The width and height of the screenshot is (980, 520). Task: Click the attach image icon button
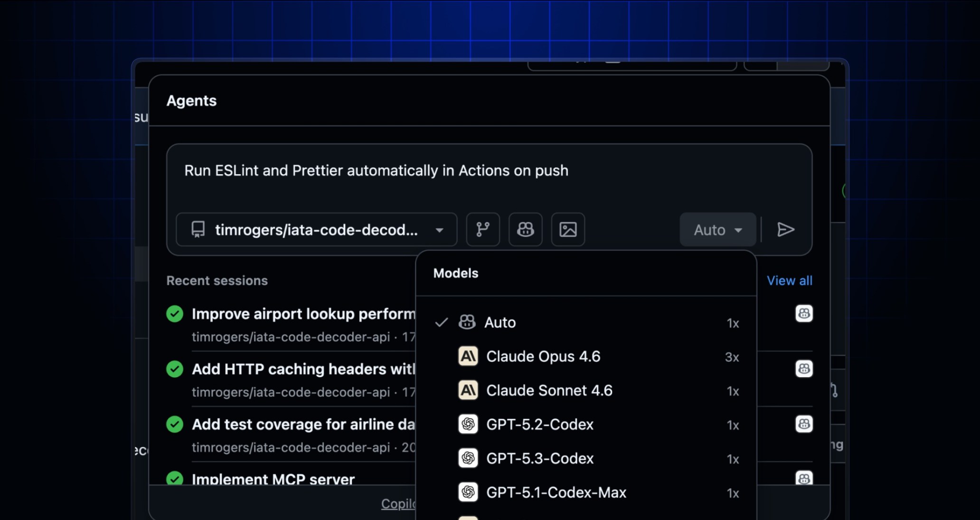coord(568,230)
